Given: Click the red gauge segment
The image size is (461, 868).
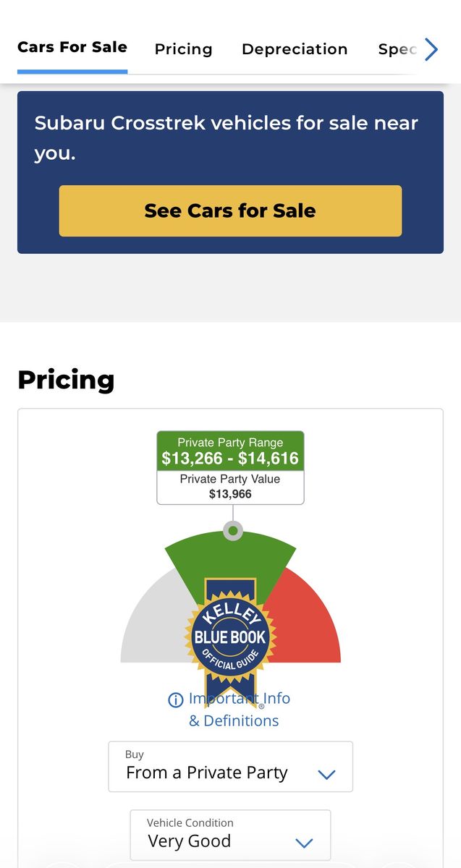Looking at the screenshot, I should tap(308, 622).
